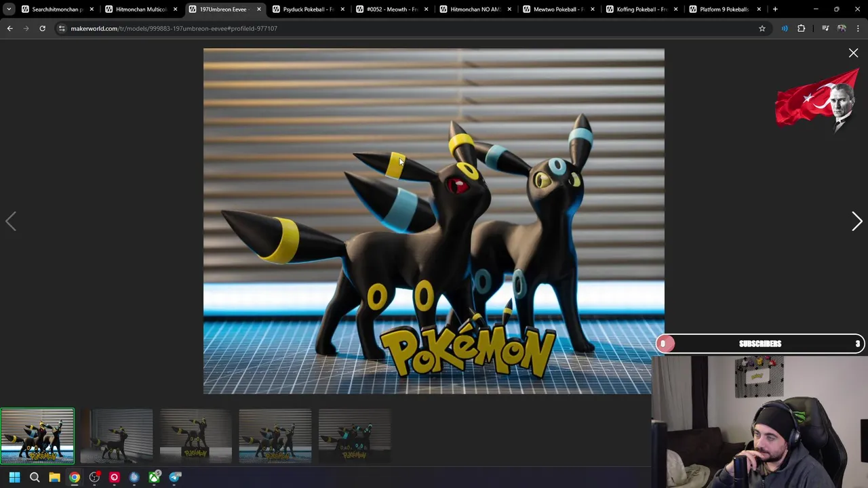Viewport: 868px width, 488px height.
Task: Select the third gallery thumbnail
Action: pyautogui.click(x=196, y=436)
